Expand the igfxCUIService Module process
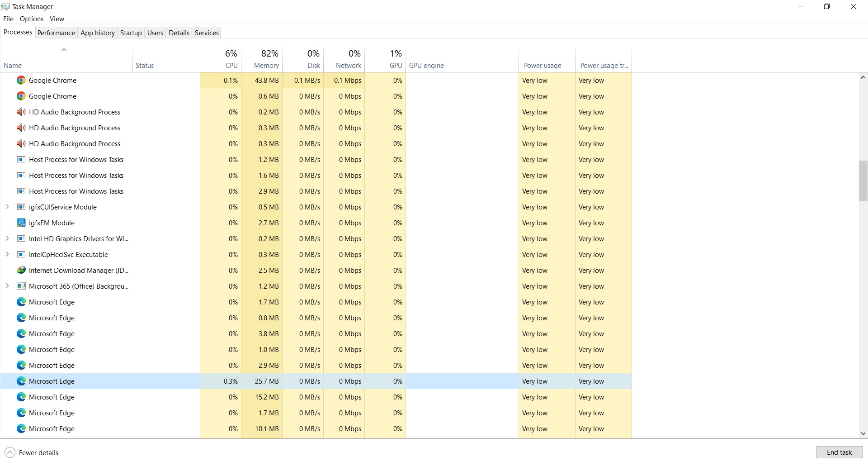The height and width of the screenshot is (466, 868). click(7, 207)
